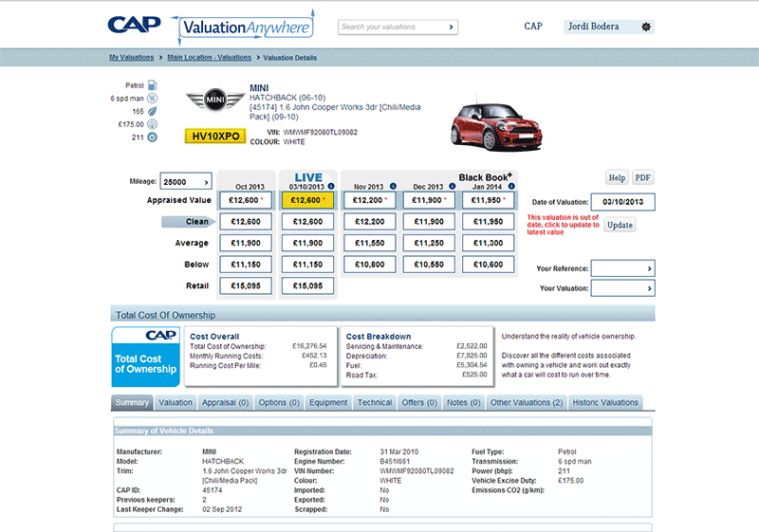Click the 211 power gauge icon
Image resolution: width=759 pixels, height=532 pixels.
[x=152, y=138]
